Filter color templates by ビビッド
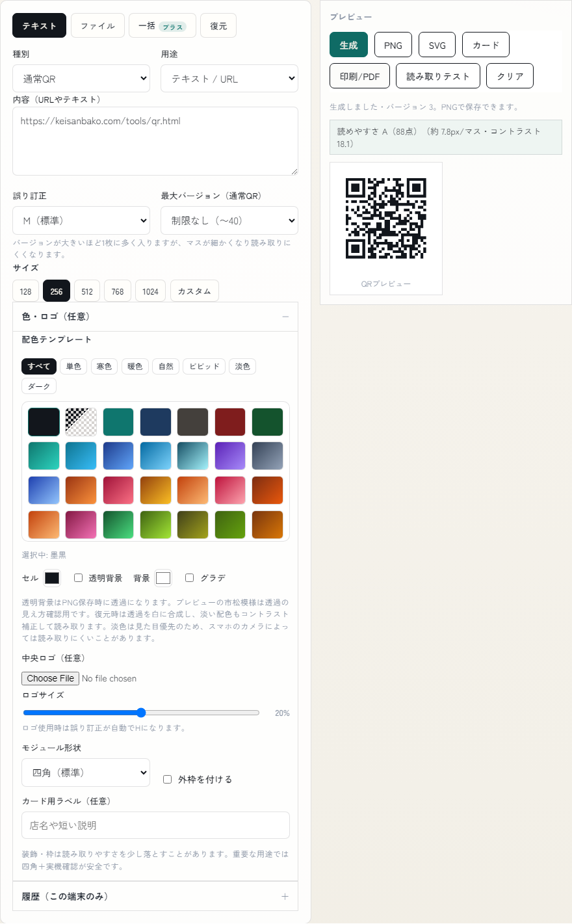 click(x=204, y=366)
